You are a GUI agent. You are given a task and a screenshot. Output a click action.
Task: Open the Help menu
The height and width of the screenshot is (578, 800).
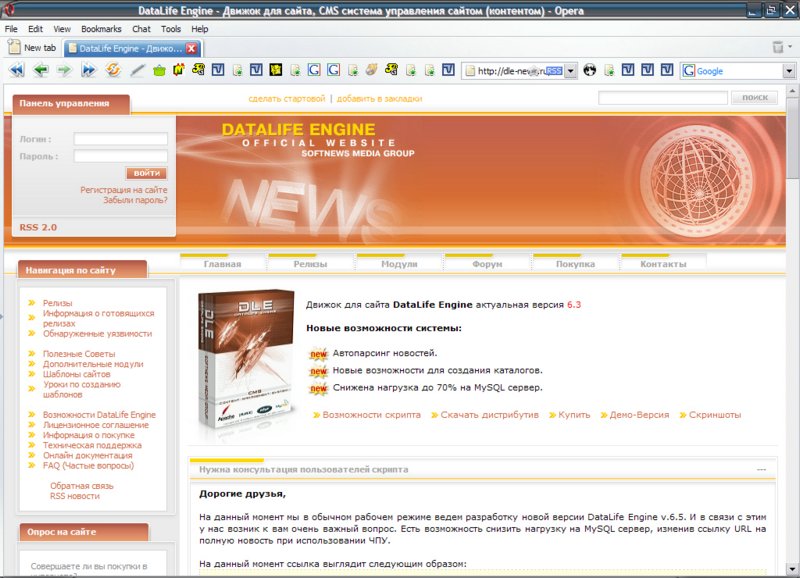pyautogui.click(x=199, y=29)
